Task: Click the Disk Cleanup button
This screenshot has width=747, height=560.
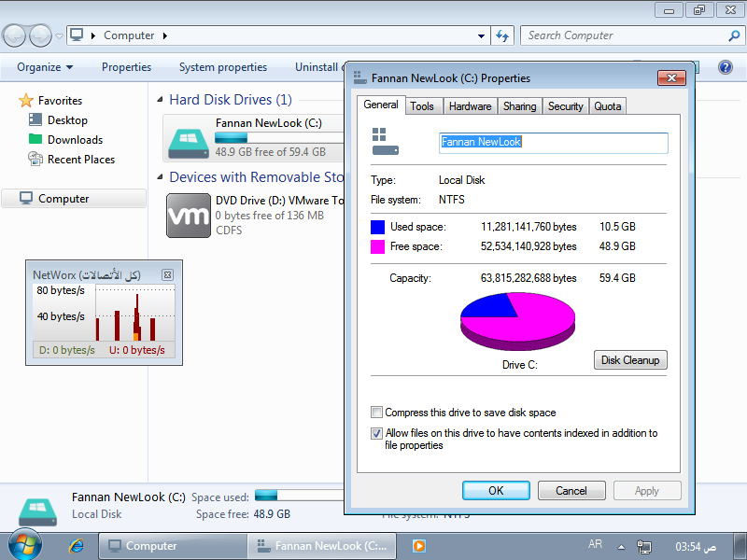Action: pyautogui.click(x=630, y=360)
